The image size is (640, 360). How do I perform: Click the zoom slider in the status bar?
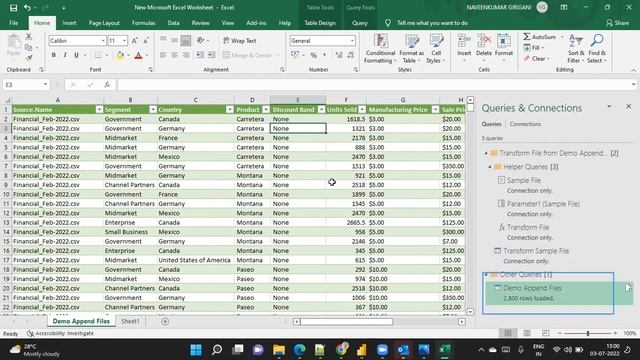coord(588,333)
